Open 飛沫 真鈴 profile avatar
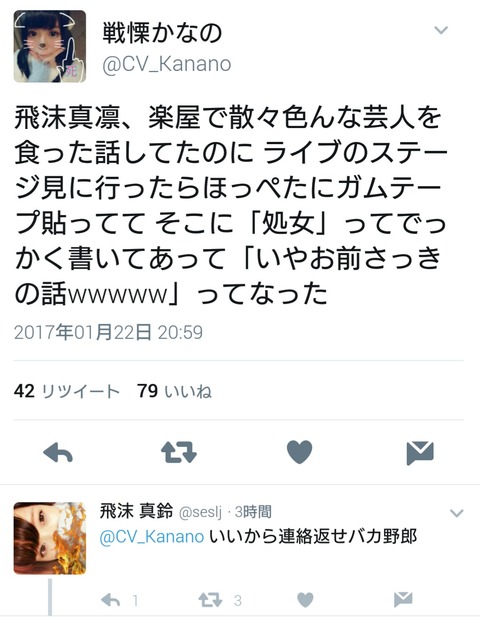480x623 pixels. coord(50,538)
